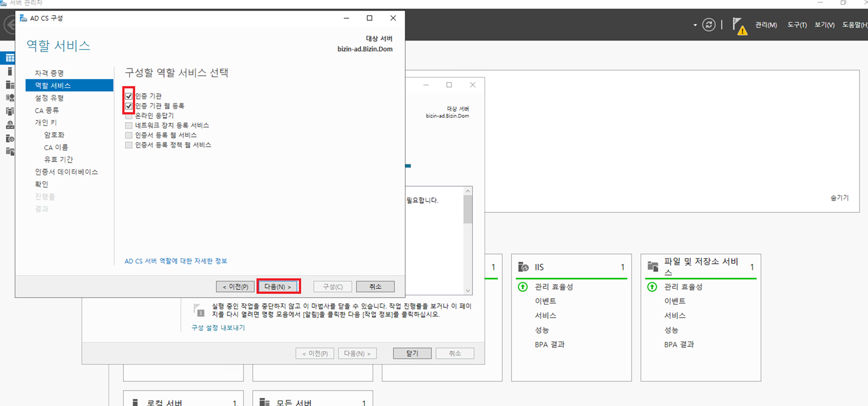Open AD CS 서버 역할에 대한 자세한 정보 link
Screen dimensions: 868x406
click(176, 261)
